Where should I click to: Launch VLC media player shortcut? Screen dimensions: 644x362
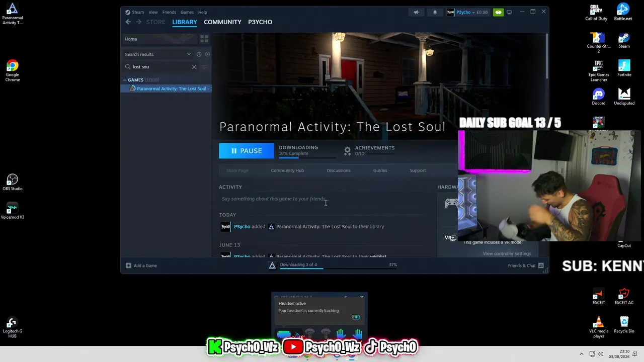[599, 327]
